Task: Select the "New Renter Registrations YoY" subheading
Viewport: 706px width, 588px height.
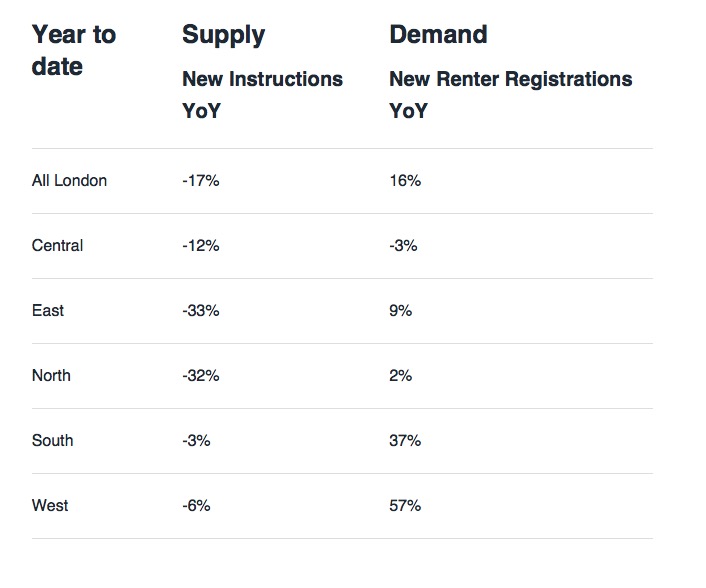Action: pyautogui.click(x=510, y=94)
